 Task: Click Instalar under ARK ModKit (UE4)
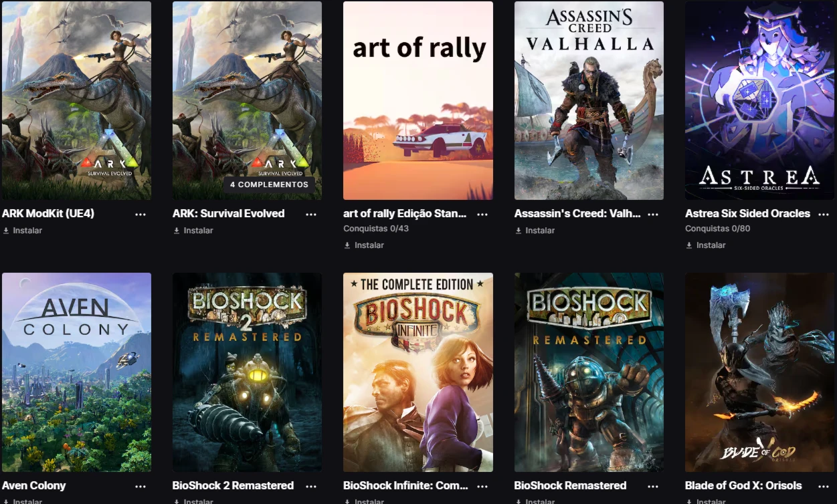tap(22, 231)
